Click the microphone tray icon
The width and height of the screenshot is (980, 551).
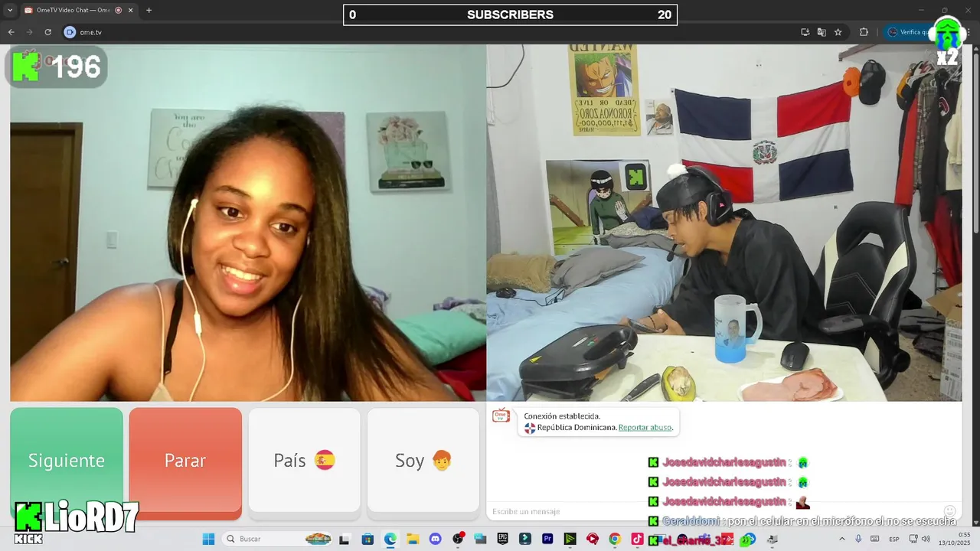[x=858, y=539]
